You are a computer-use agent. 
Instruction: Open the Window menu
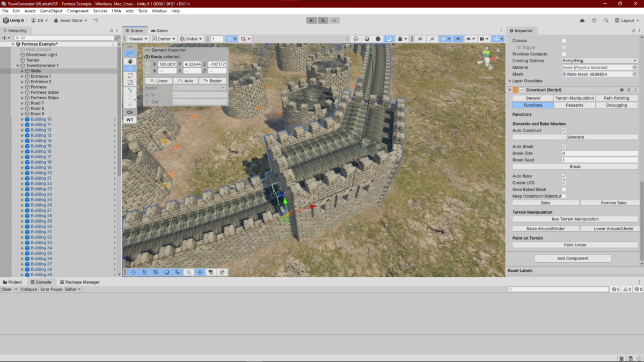click(159, 11)
